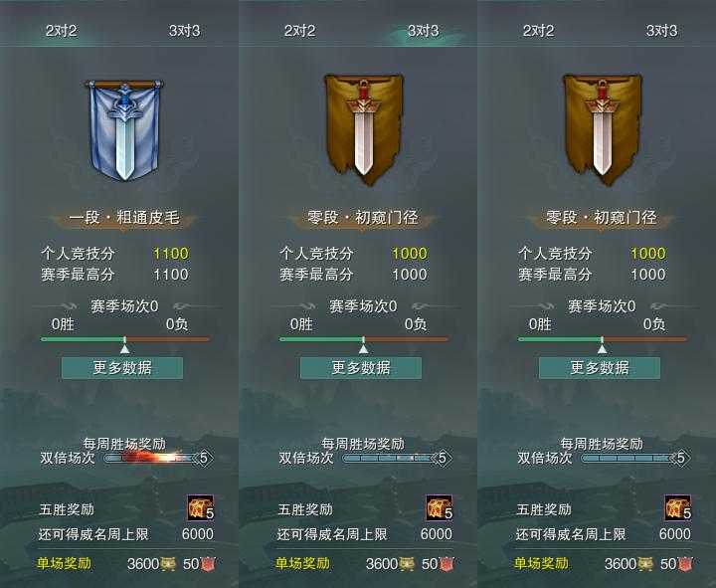Switch to the 3对3 tab in the middle panel
This screenshot has height=588, width=716.
click(x=423, y=31)
